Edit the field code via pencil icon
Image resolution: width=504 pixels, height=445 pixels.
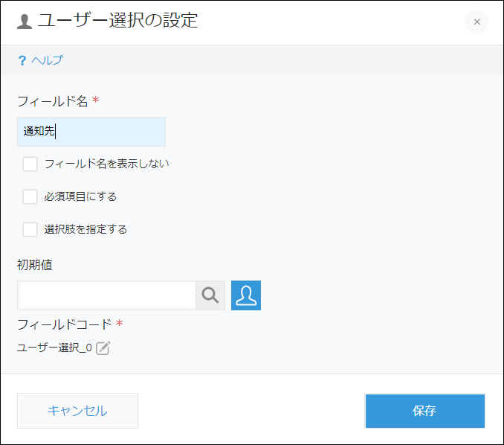pyautogui.click(x=103, y=348)
